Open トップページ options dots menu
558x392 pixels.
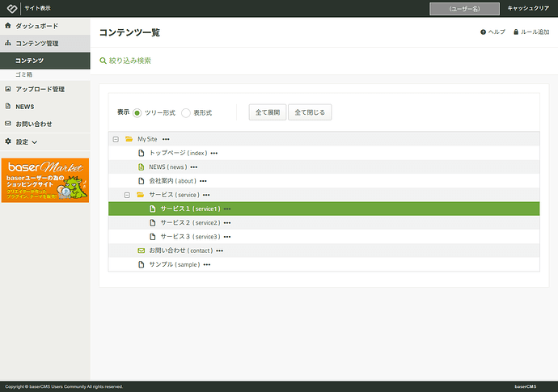[x=213, y=154]
